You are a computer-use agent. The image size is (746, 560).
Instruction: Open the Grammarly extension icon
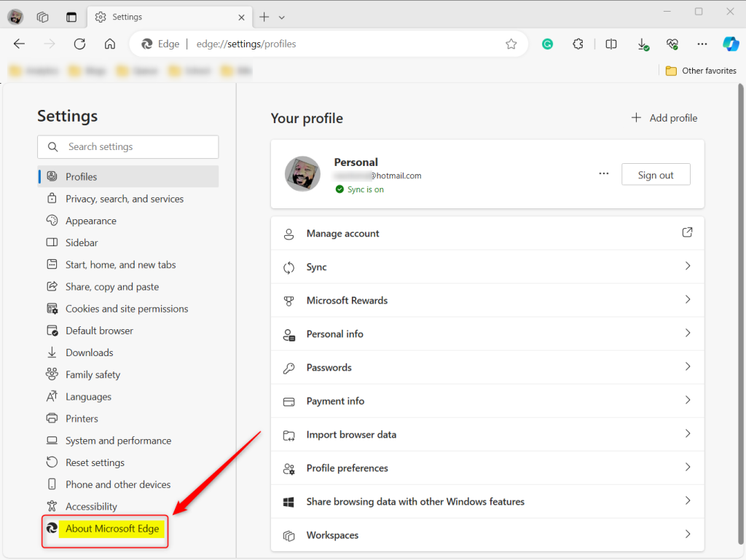(548, 44)
